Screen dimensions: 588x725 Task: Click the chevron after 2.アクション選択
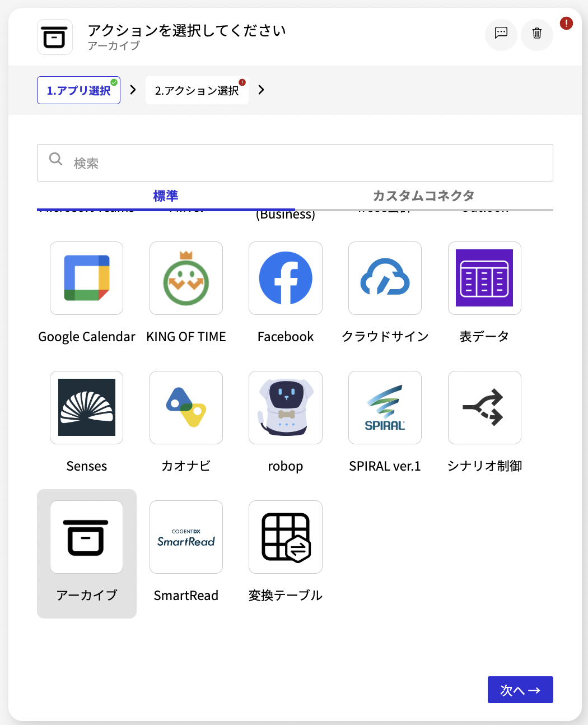(x=261, y=90)
